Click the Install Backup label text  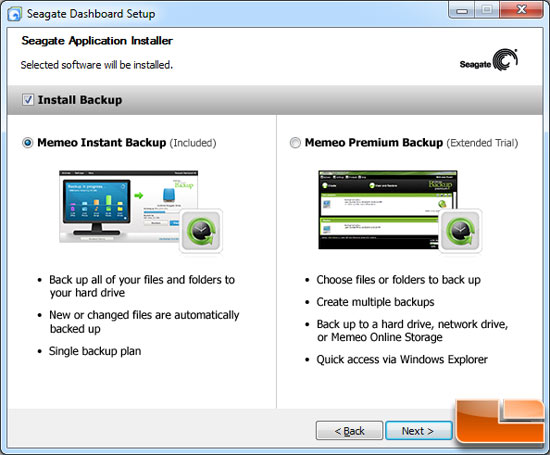[x=80, y=100]
